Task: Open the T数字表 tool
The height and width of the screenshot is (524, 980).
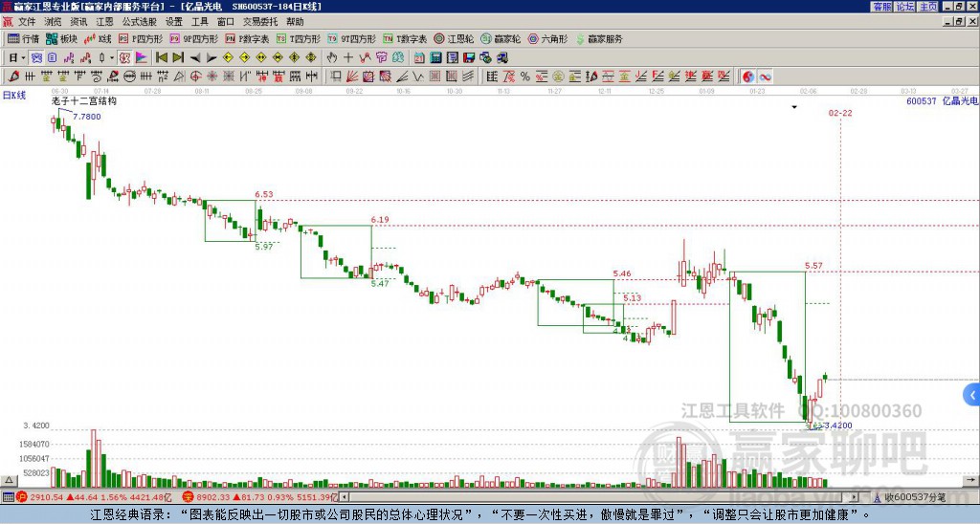Action: click(x=405, y=38)
